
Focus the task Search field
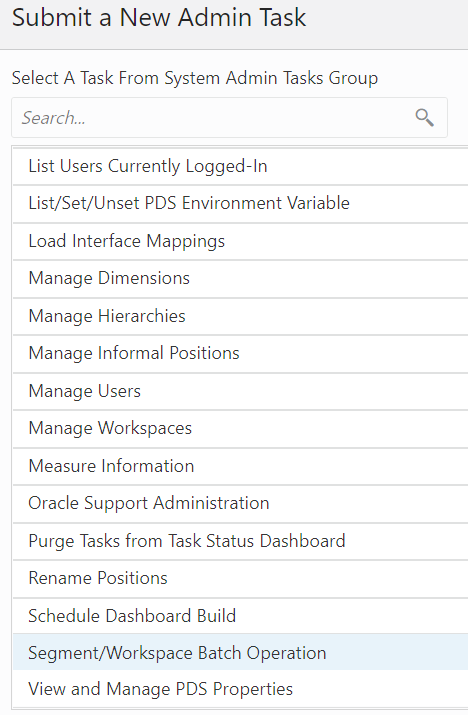click(x=229, y=118)
